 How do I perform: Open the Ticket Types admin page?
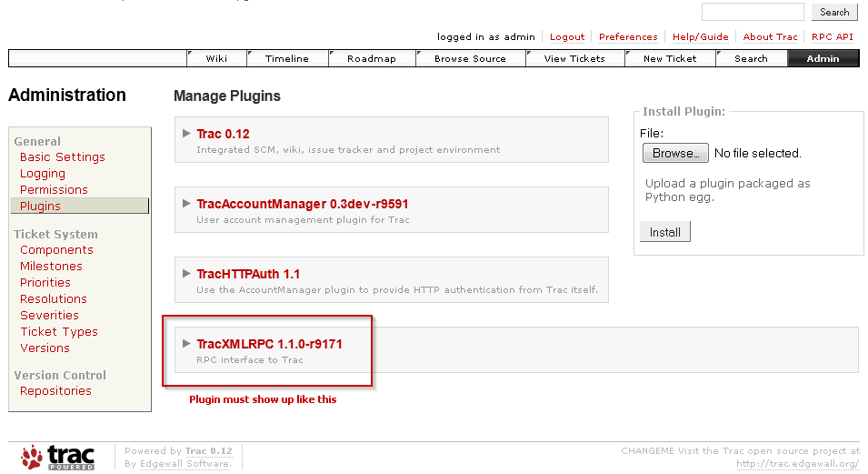[59, 331]
